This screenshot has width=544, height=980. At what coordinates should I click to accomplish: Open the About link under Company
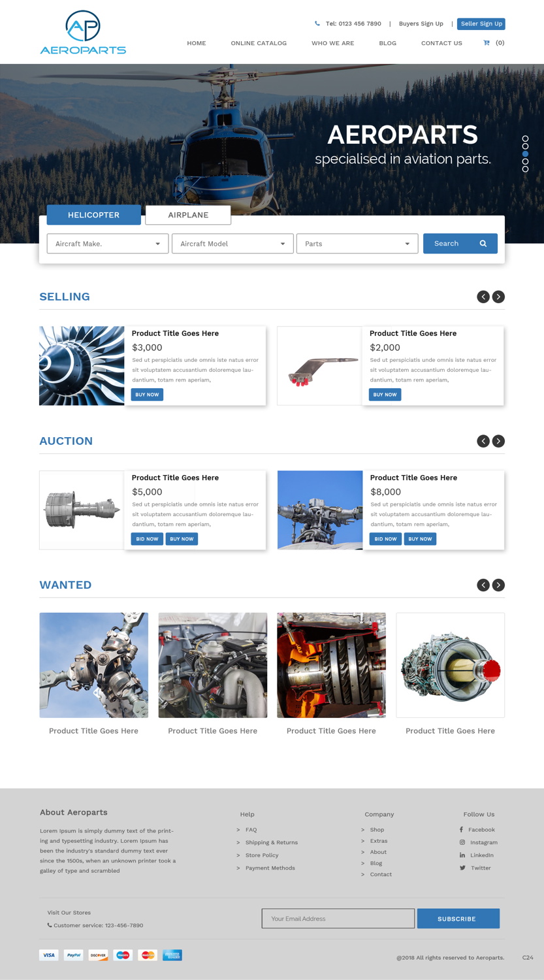point(378,852)
